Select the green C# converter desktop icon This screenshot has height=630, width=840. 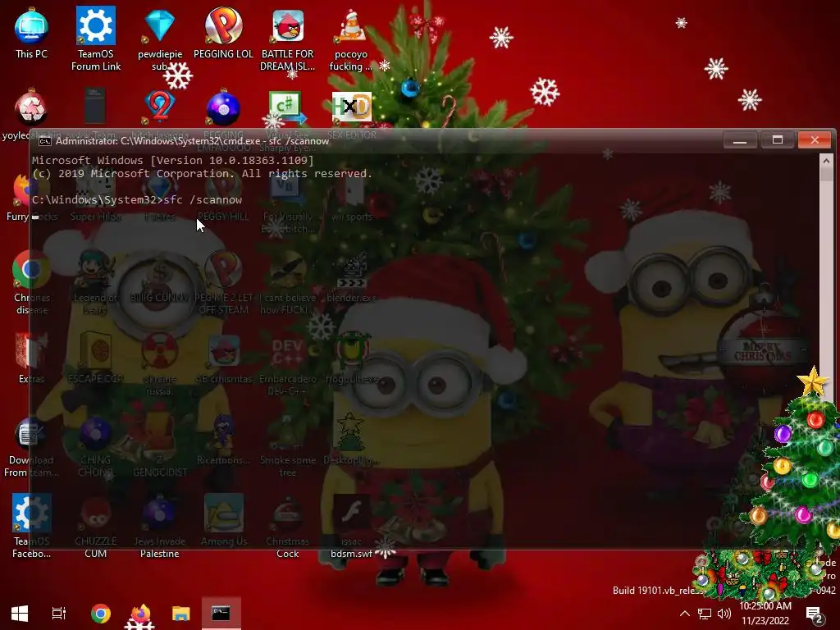point(288,107)
